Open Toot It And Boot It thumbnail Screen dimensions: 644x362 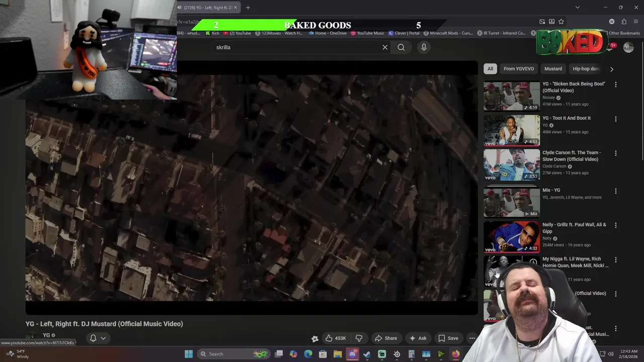tap(512, 130)
